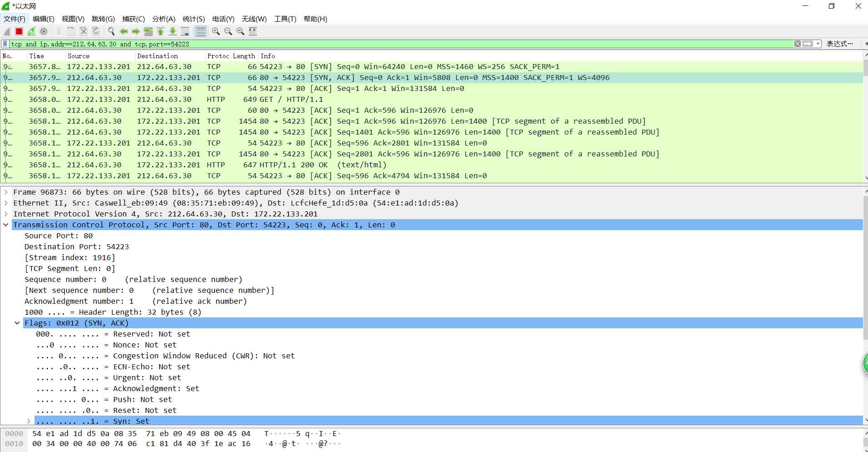
Task: Apply the display filter arrow button
Action: tap(808, 44)
